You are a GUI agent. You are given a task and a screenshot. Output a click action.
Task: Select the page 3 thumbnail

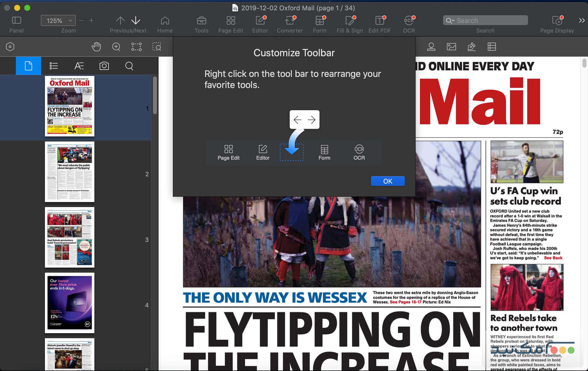pyautogui.click(x=70, y=237)
